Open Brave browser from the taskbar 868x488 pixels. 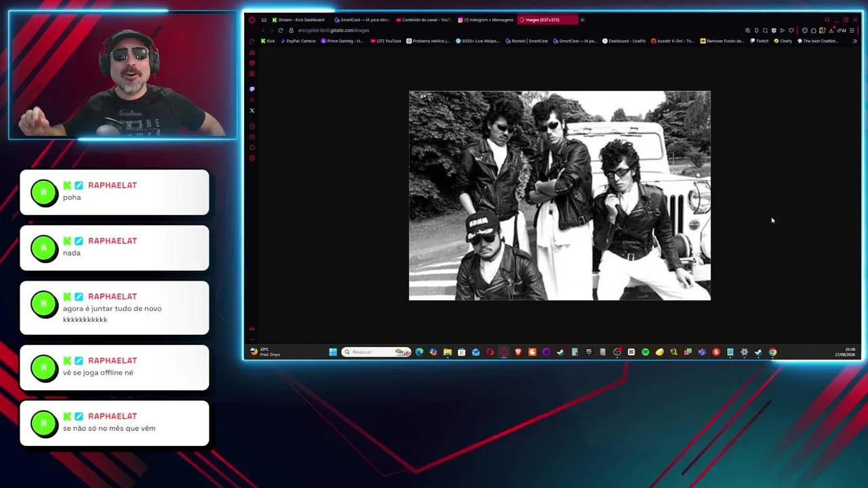pos(518,352)
